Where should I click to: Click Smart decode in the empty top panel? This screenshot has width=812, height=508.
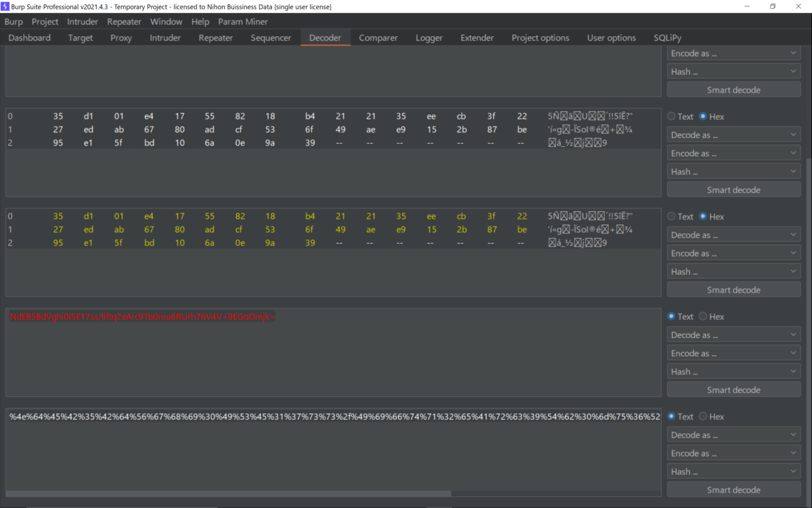[734, 90]
